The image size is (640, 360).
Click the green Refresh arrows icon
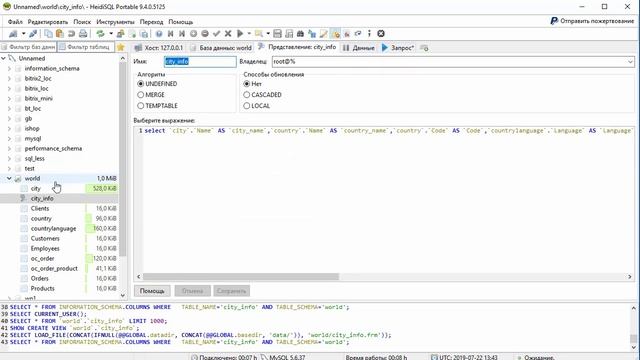[100, 33]
